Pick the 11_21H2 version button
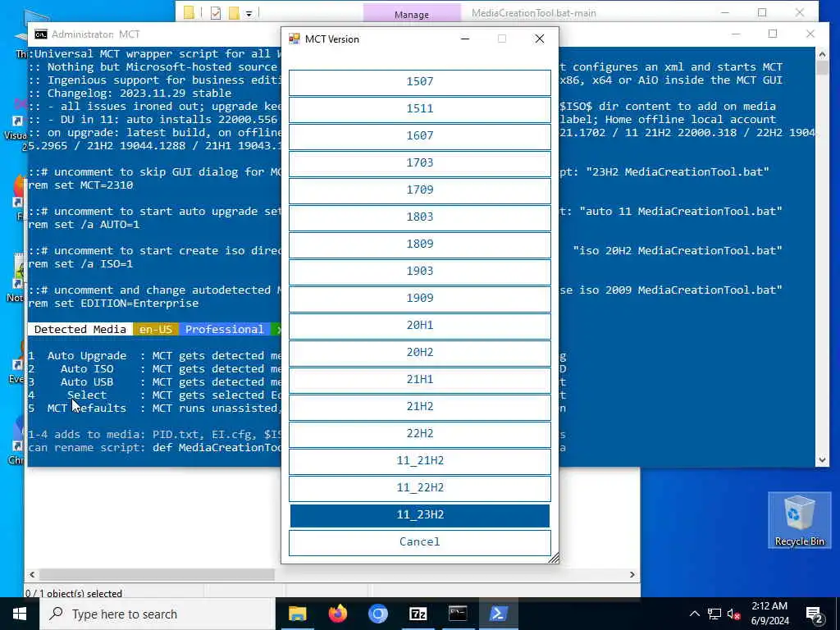 point(419,461)
